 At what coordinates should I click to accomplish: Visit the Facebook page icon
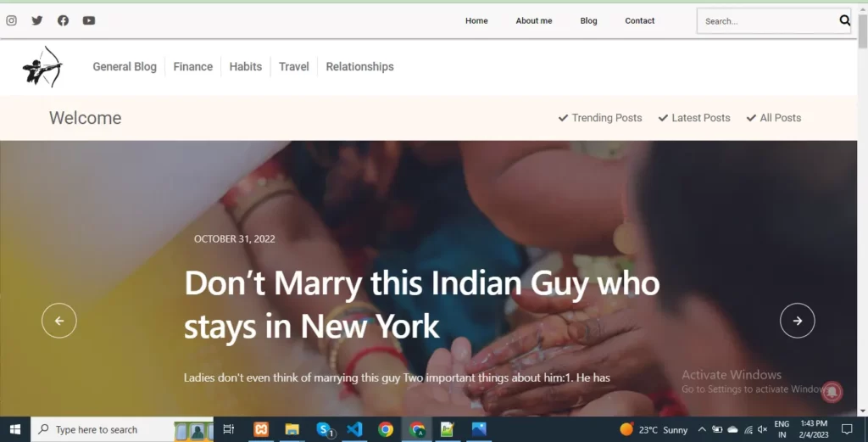point(63,20)
